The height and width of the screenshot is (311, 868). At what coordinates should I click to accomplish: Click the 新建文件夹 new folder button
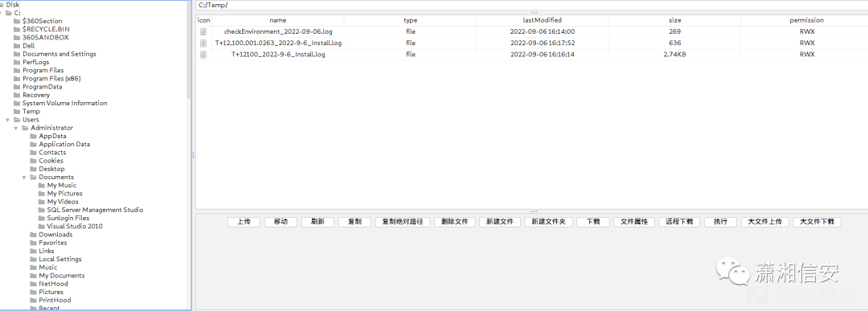[548, 222]
